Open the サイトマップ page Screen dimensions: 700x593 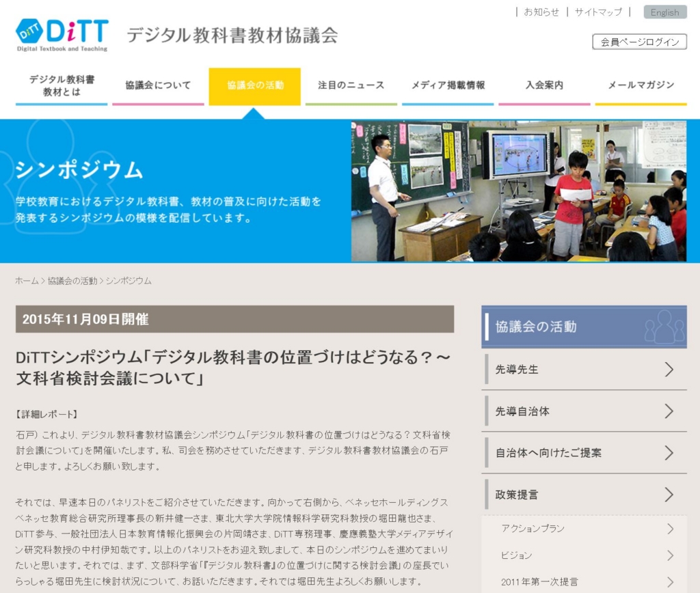597,12
